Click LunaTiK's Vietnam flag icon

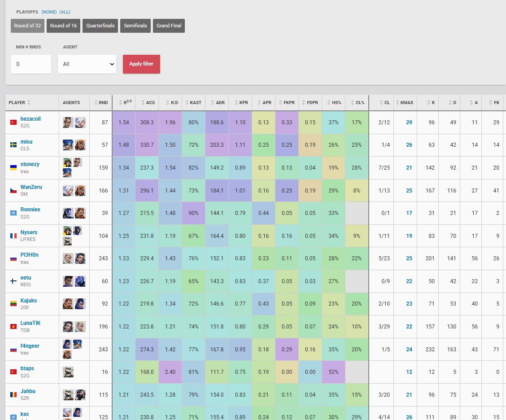(x=13, y=326)
